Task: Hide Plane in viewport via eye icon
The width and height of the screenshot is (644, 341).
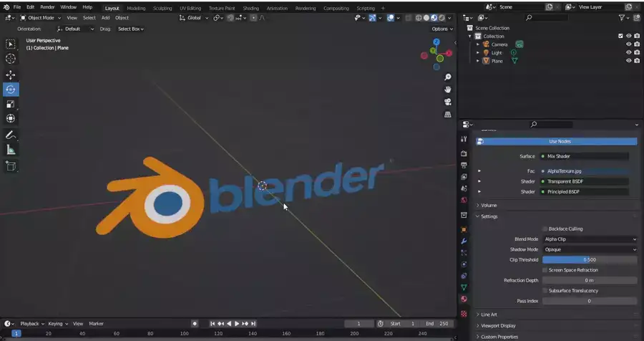Action: point(628,61)
